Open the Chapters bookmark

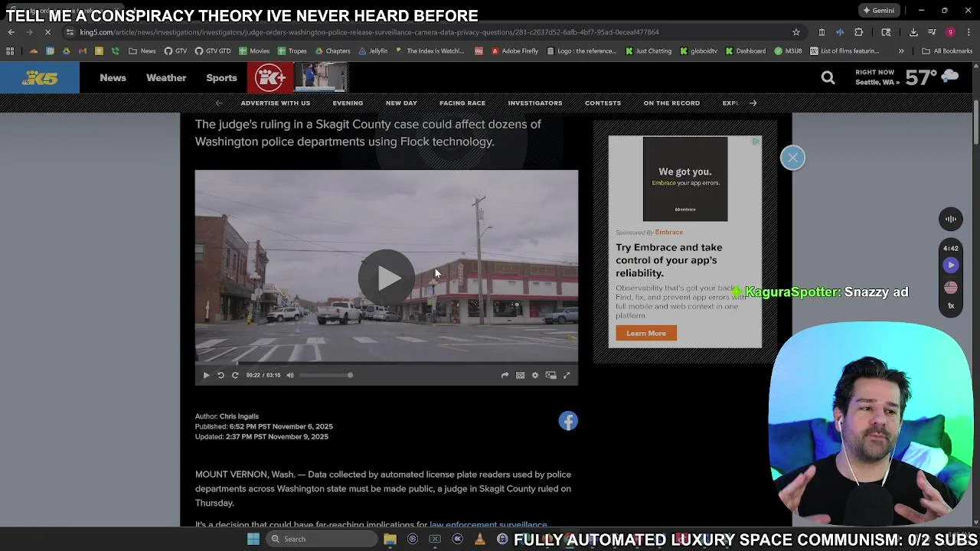pos(332,51)
